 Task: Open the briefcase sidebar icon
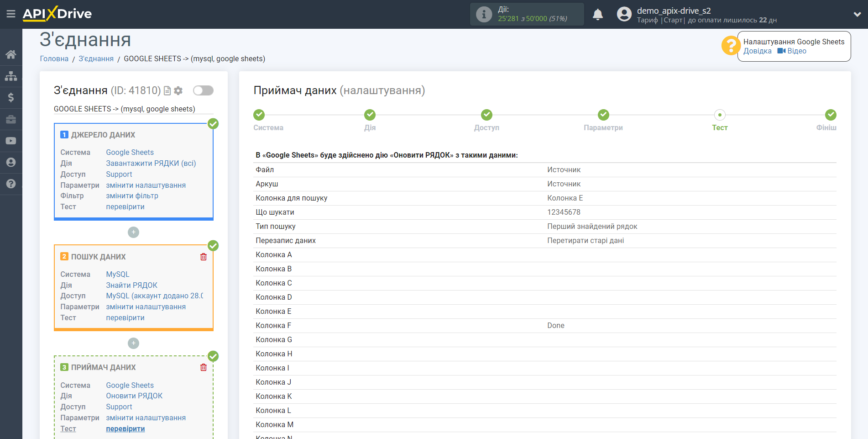tap(11, 119)
